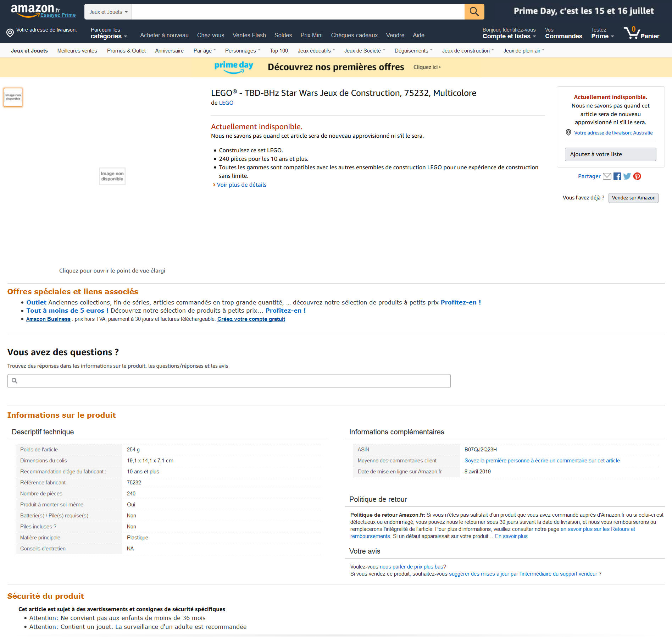Click 'Prime Day, c'est les 15 et 16 juillet' banner
Image resolution: width=672 pixels, height=637 pixels.
pyautogui.click(x=584, y=11)
